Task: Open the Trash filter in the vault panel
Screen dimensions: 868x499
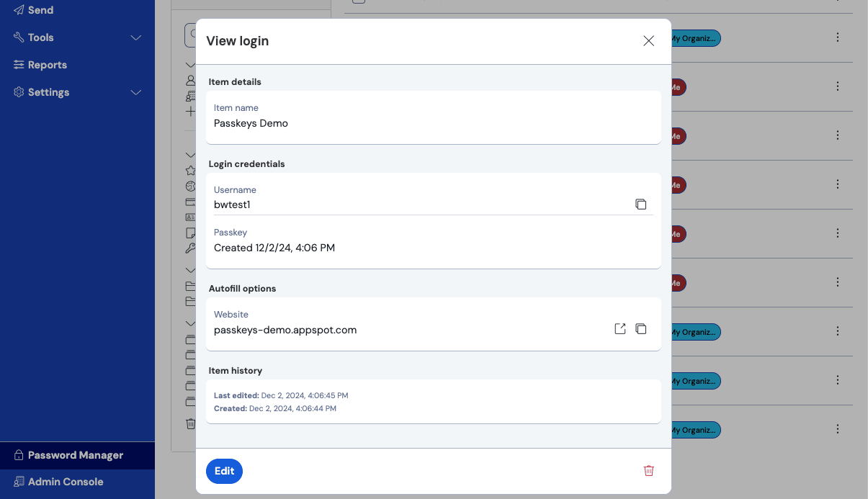Action: point(190,423)
